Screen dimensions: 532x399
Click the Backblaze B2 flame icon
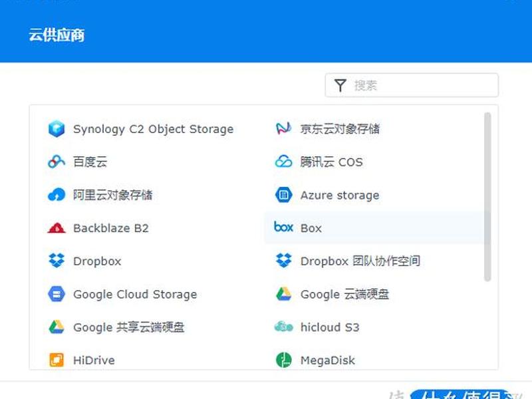click(57, 227)
